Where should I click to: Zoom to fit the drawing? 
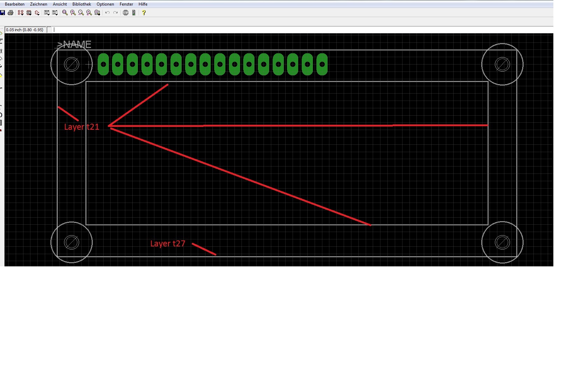(65, 13)
